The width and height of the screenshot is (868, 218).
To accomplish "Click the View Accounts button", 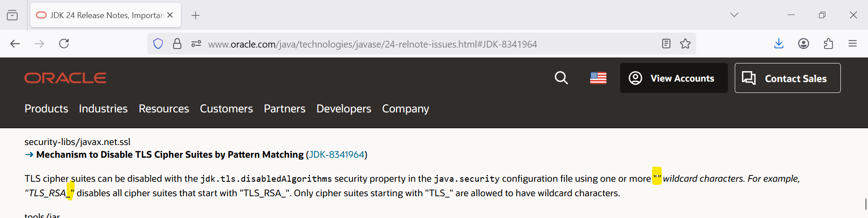I will [x=674, y=78].
